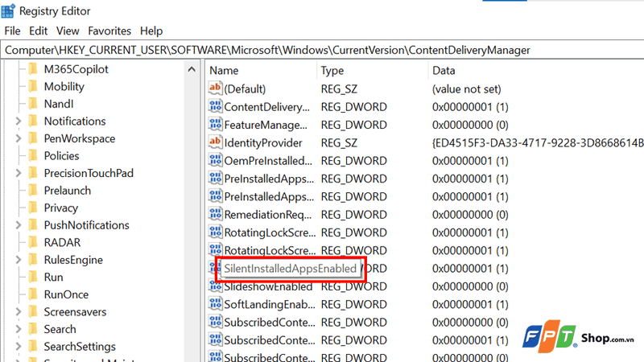Select the Prelaunch folder icon
The height and width of the screenshot is (362, 644).
[33, 191]
